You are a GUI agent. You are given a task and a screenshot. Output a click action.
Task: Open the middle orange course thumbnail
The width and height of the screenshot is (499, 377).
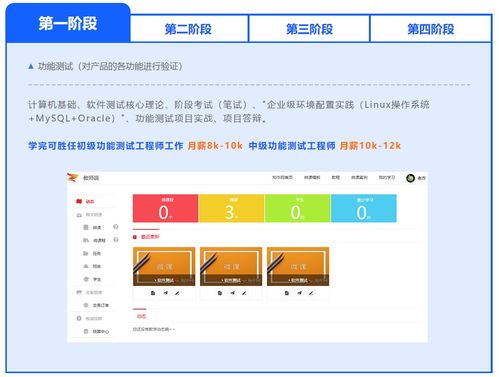coord(231,266)
